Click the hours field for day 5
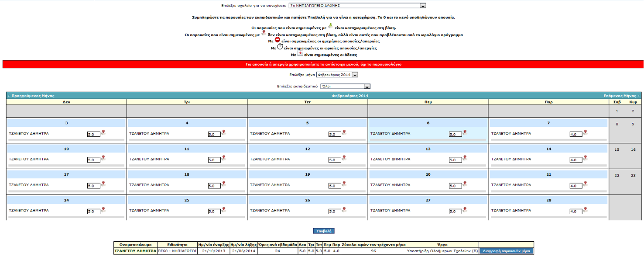 (x=335, y=134)
